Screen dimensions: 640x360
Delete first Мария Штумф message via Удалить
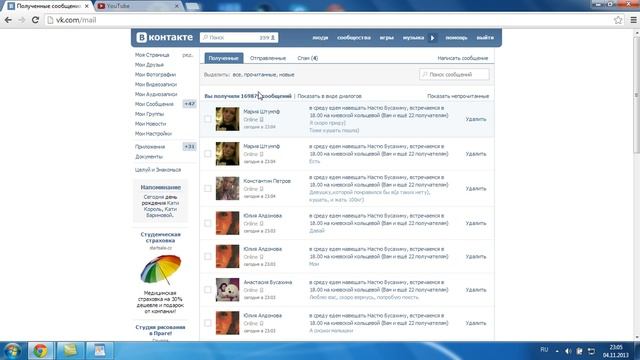coord(476,119)
